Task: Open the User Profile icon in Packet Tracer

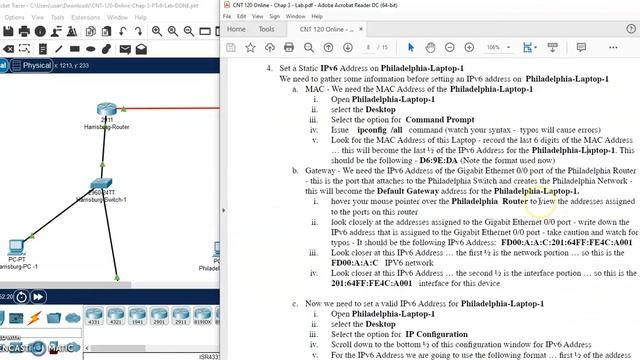Action: click(56, 31)
